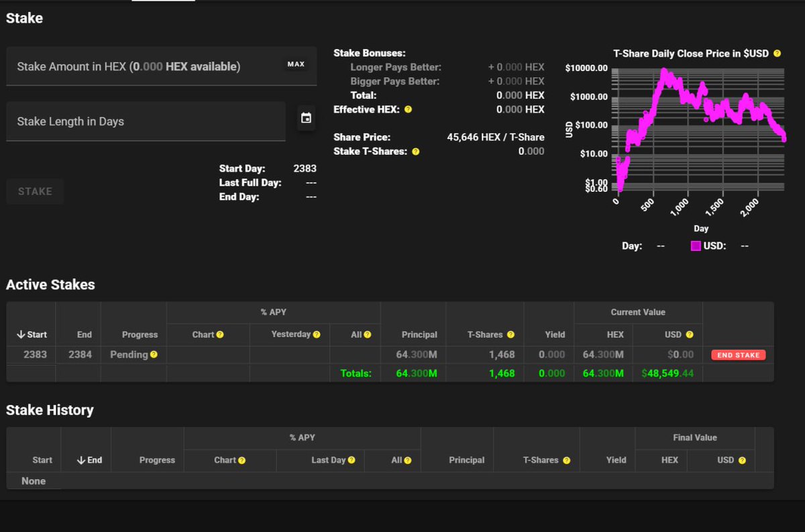Click the Start Day value 2383
The image size is (805, 532).
tap(305, 168)
